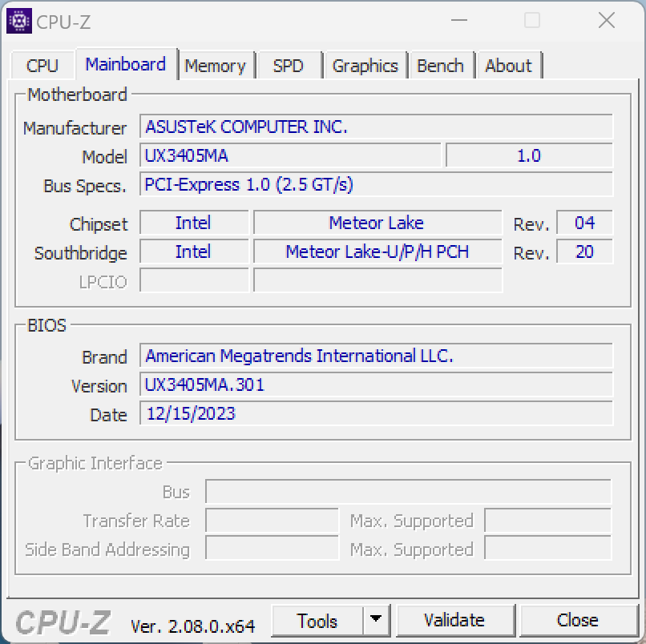Click BIOS Brand American Megatrends International LLC.

point(376,356)
